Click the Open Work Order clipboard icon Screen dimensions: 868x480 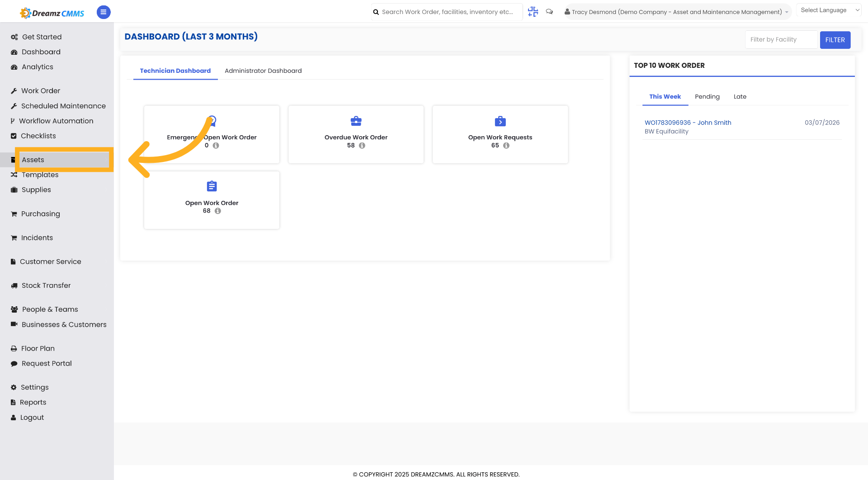tap(212, 186)
